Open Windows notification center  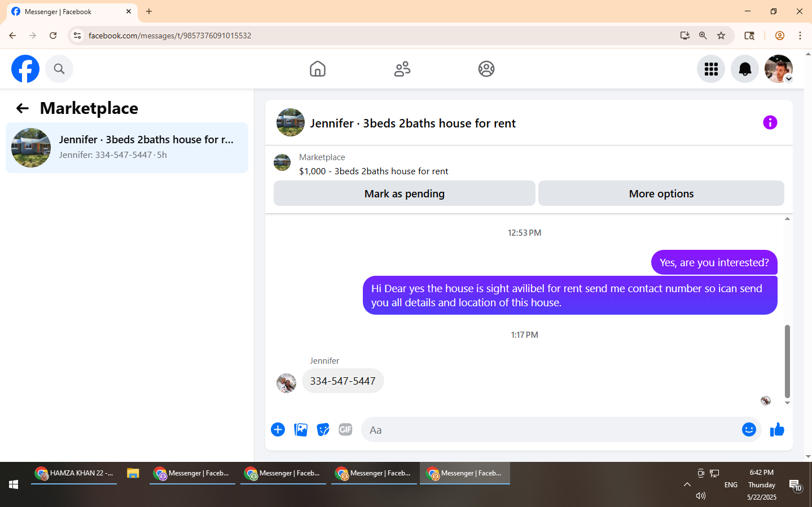[795, 485]
